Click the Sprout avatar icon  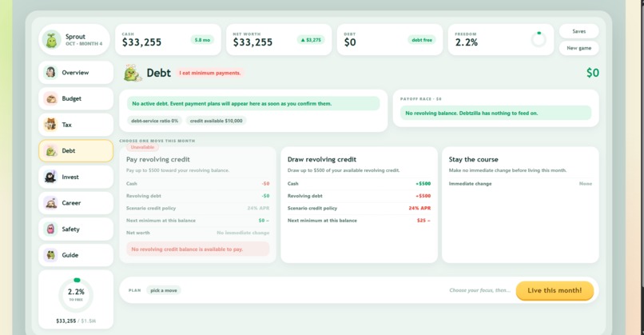(x=51, y=40)
